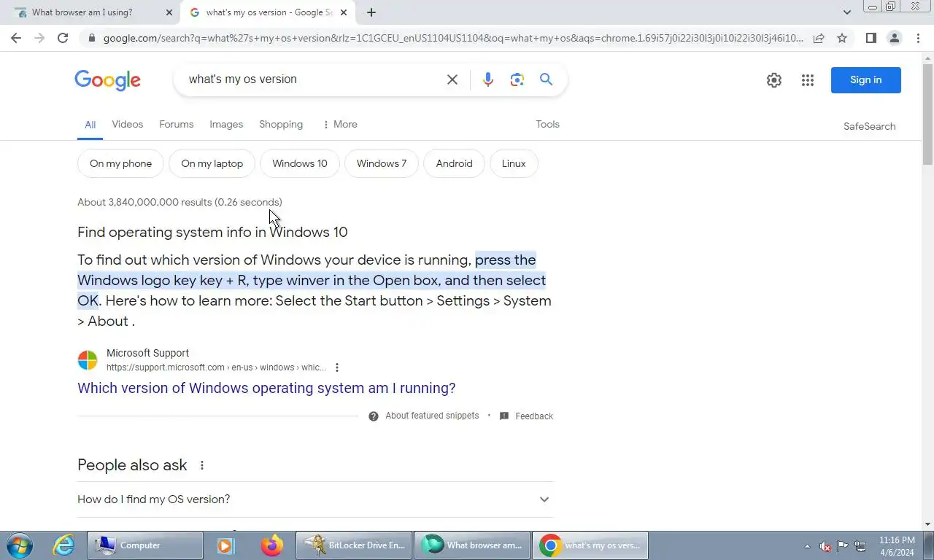Filter by 'Linux' chip

(514, 163)
